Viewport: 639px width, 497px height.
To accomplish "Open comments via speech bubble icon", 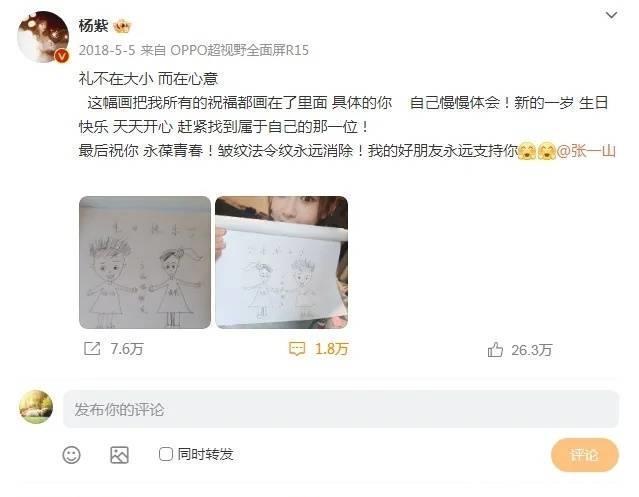I will coord(297,349).
